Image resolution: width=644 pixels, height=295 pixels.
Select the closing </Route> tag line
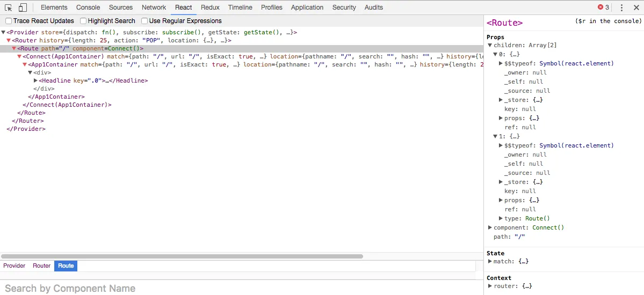tap(32, 113)
